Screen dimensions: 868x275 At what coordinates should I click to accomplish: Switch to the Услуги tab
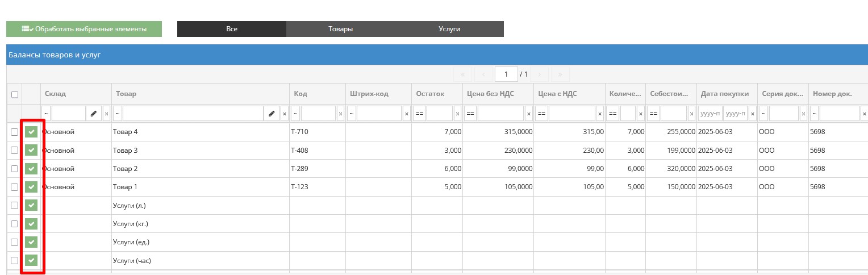[x=449, y=29]
